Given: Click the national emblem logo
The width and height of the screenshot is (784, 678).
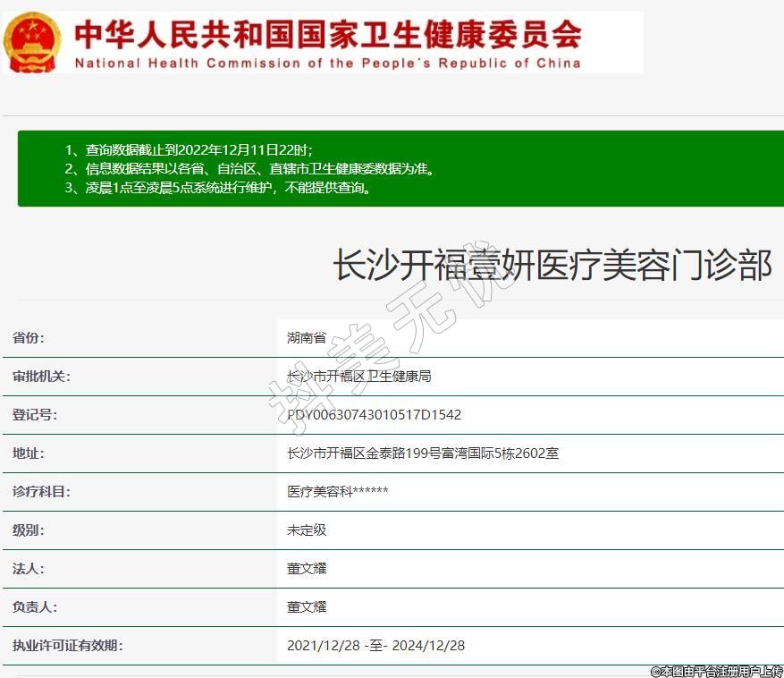Looking at the screenshot, I should (33, 42).
